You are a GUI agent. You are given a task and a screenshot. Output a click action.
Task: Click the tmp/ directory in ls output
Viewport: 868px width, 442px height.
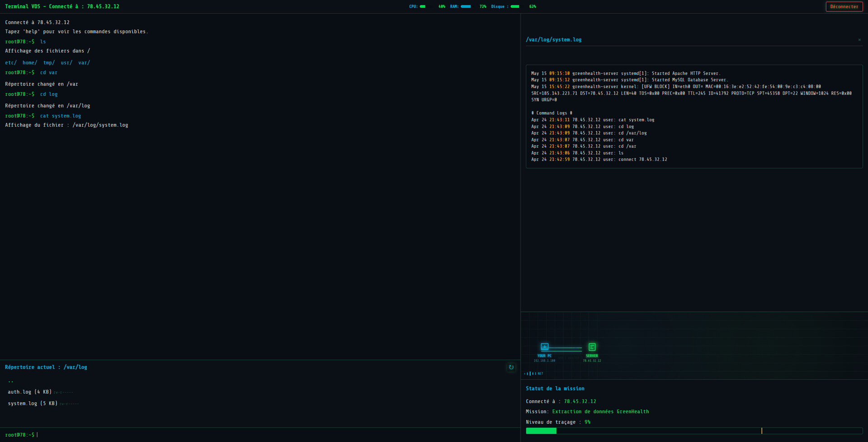click(49, 63)
